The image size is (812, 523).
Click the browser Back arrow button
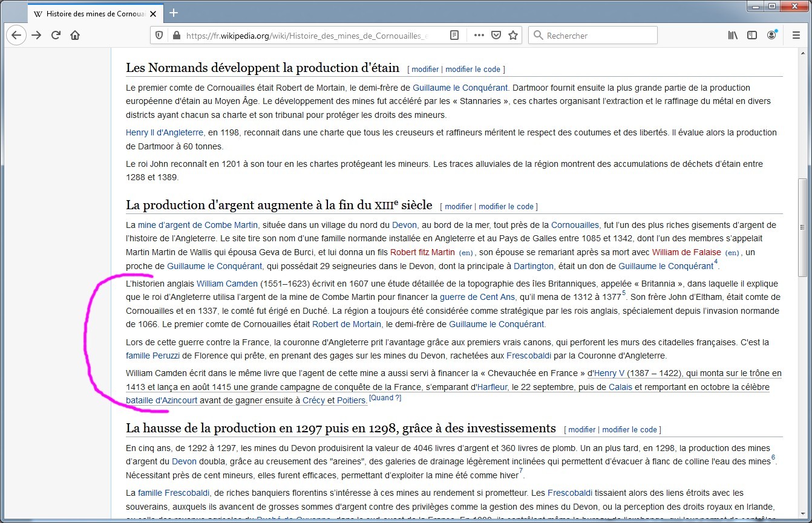point(16,36)
